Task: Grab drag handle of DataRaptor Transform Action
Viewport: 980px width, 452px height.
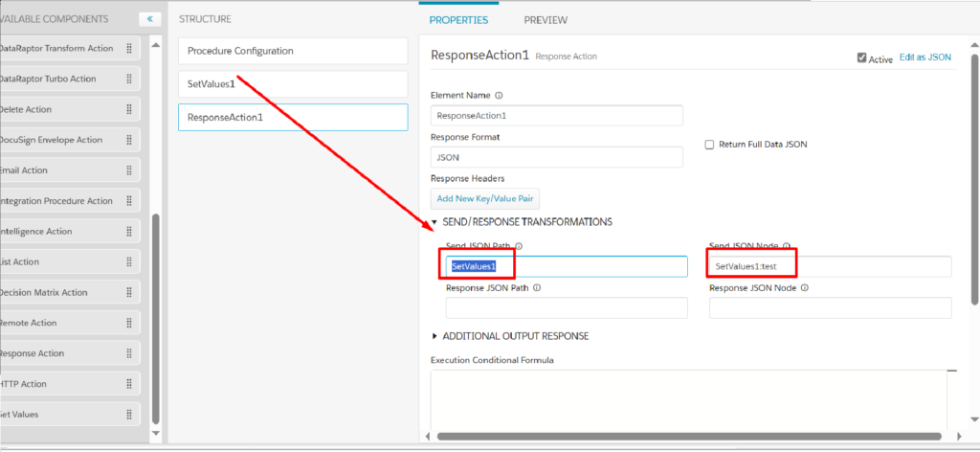Action: 129,48
